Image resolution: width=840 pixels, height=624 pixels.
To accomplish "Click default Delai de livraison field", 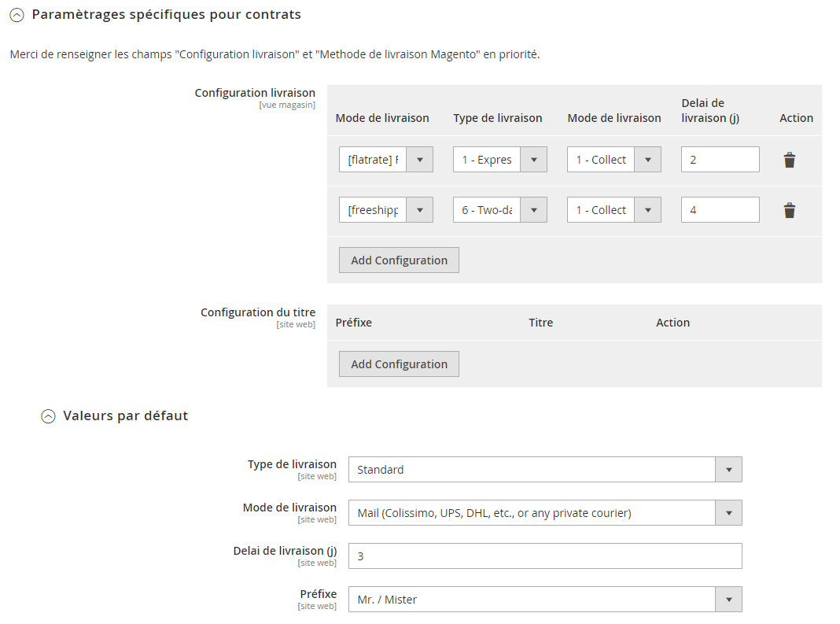I will click(x=544, y=556).
